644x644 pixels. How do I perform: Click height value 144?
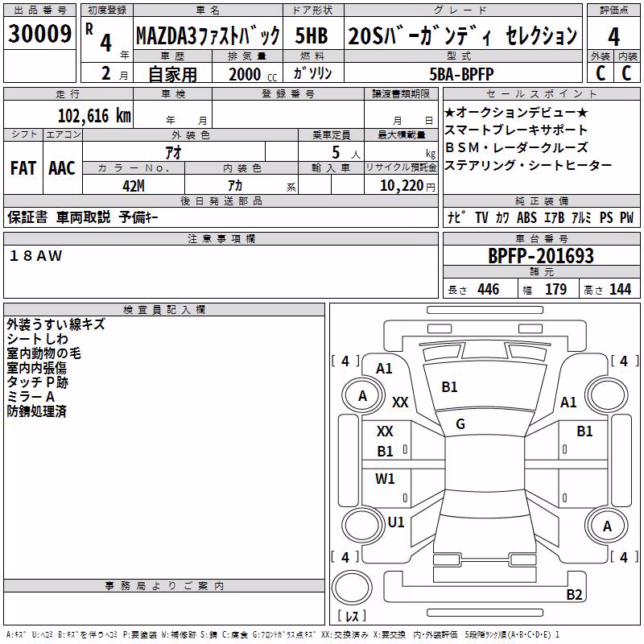pos(620,289)
